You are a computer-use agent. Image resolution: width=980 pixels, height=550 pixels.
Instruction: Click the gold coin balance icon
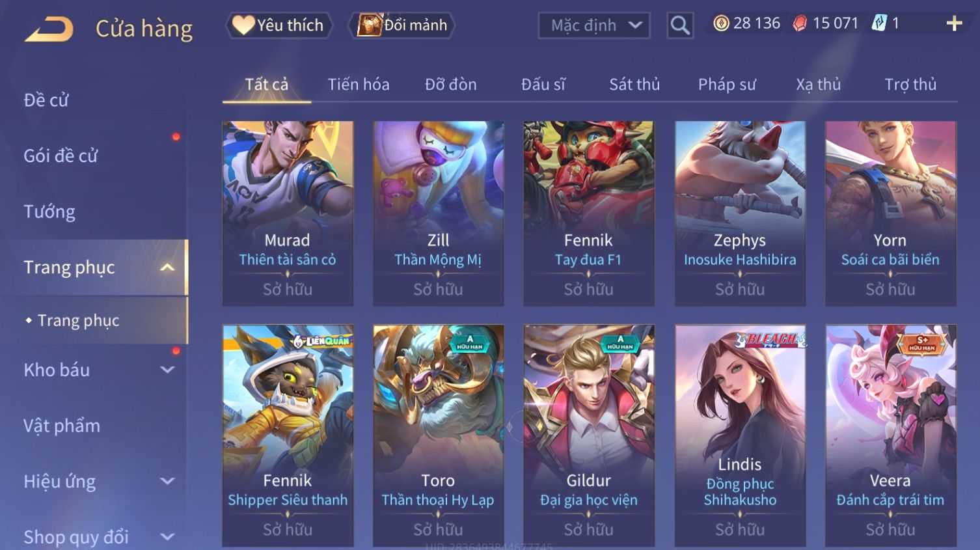coord(721,23)
